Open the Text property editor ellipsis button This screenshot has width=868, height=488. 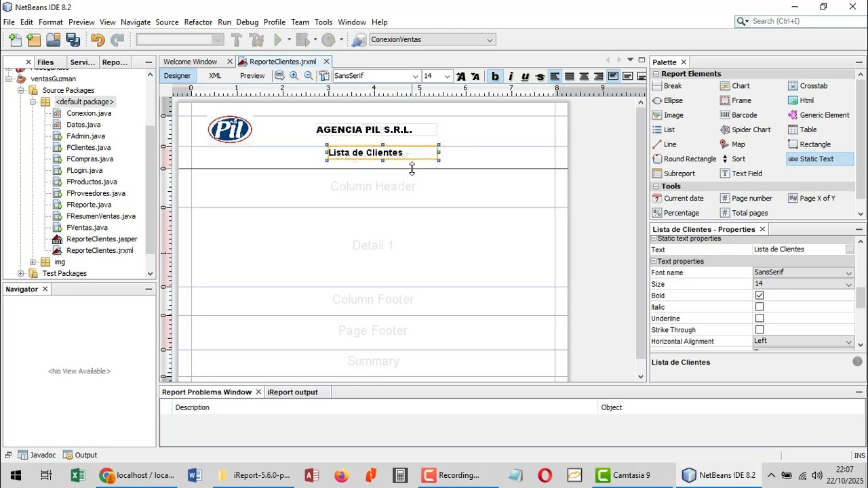tap(849, 250)
